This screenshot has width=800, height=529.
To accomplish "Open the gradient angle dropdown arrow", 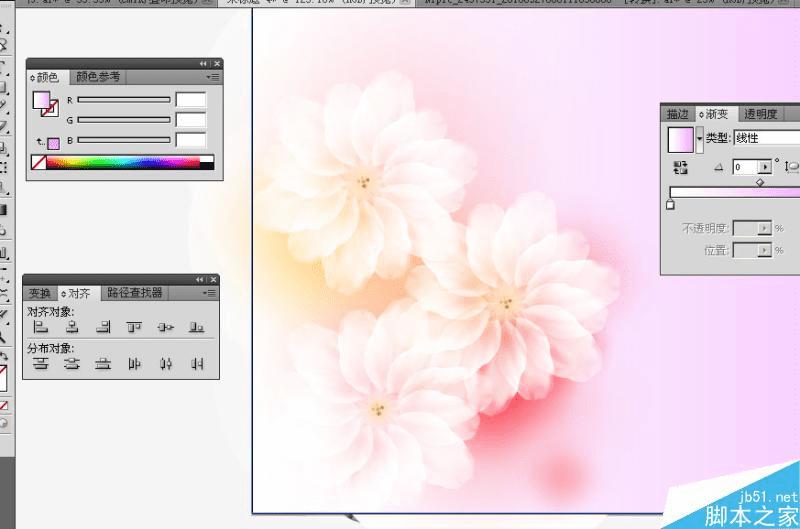I will click(x=766, y=167).
